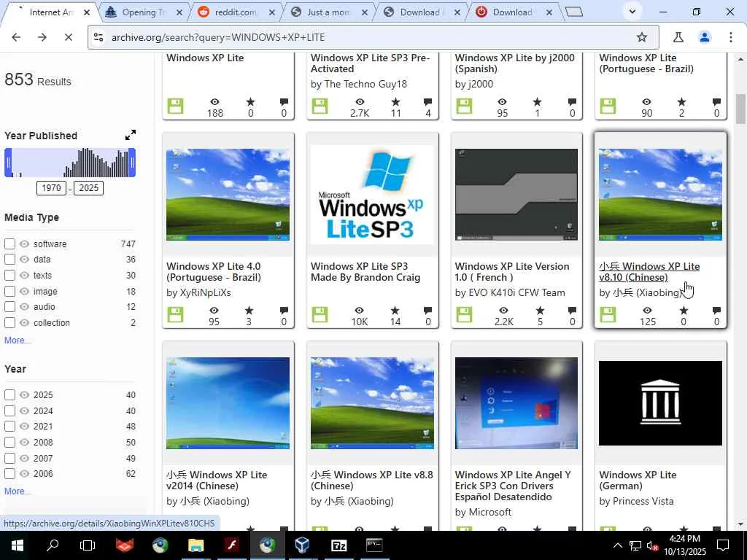The width and height of the screenshot is (747, 560).
Task: Open the Xiaobing v2014 Chinese thumbnail
Action: 228,403
